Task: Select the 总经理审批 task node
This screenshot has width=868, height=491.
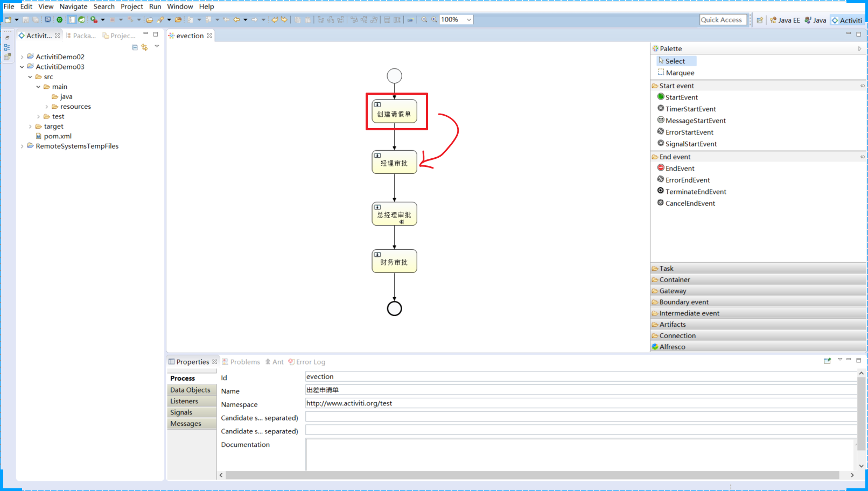Action: (394, 214)
